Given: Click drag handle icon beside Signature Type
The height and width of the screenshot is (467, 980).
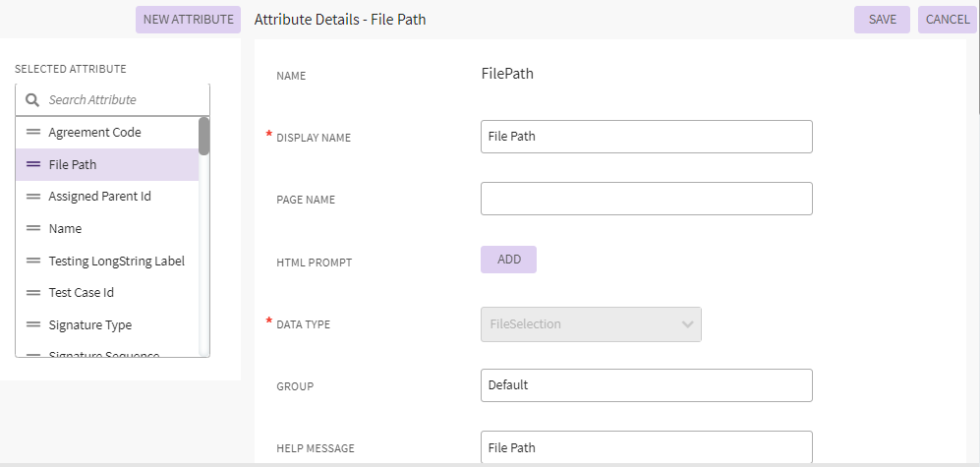Looking at the screenshot, I should coord(33,324).
